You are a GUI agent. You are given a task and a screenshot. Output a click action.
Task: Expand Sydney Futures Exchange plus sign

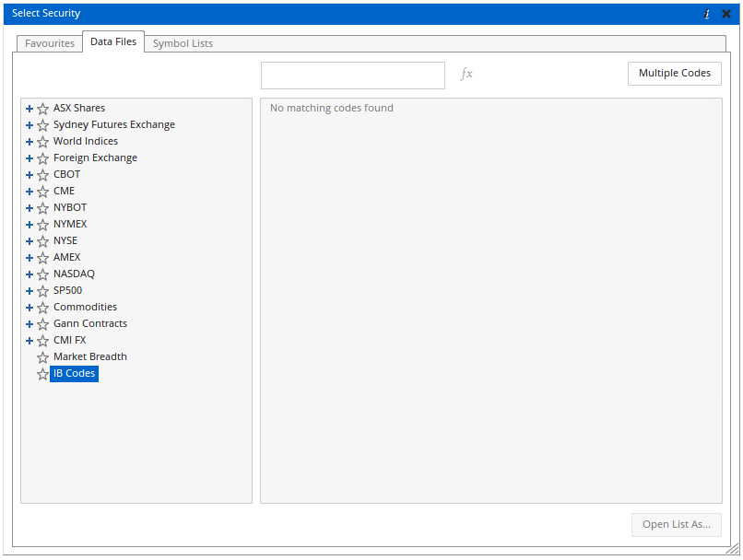(29, 125)
